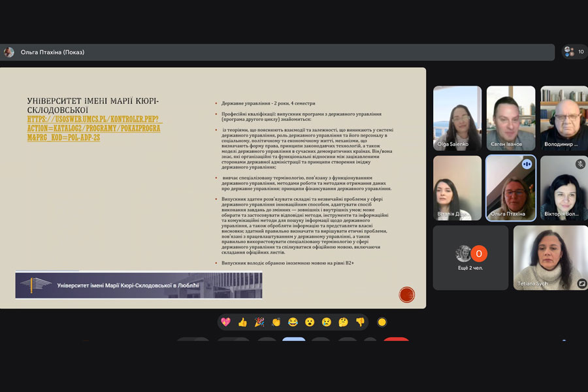Click the 'Євген Іванов' name label
This screenshot has width=588, height=392.
click(x=506, y=144)
